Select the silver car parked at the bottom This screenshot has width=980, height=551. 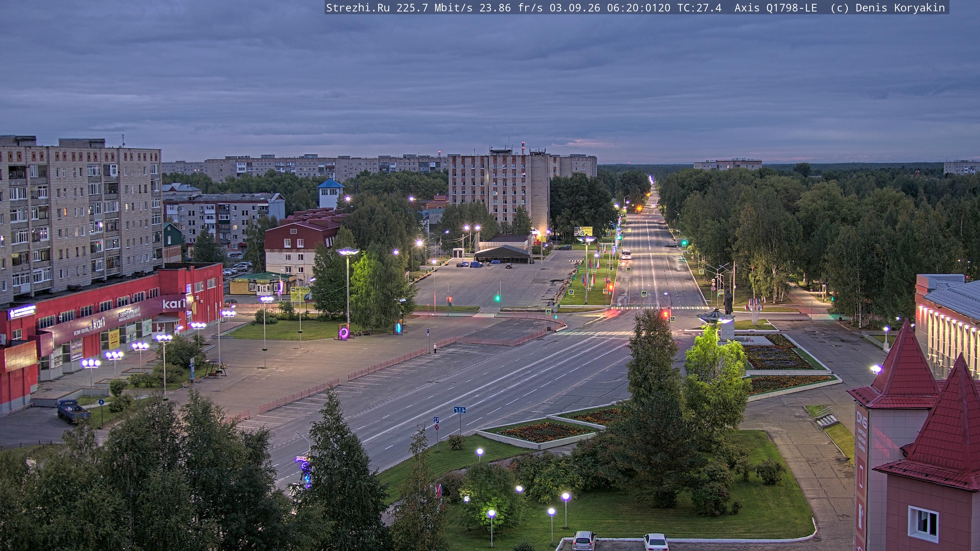click(584, 540)
